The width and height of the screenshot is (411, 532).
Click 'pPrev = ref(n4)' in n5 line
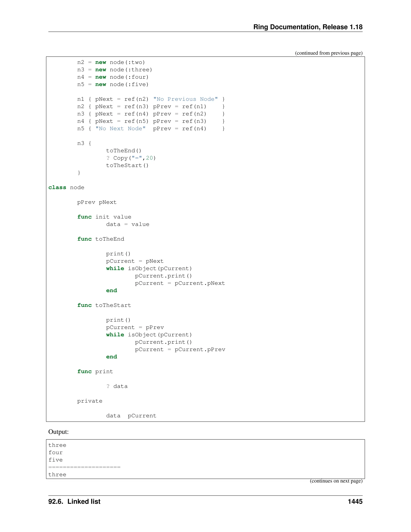pos(180,128)
